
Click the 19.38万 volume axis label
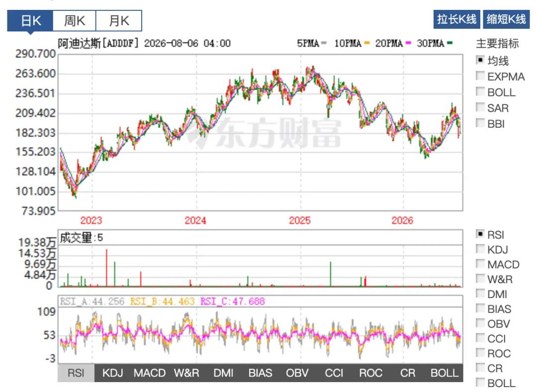37,242
